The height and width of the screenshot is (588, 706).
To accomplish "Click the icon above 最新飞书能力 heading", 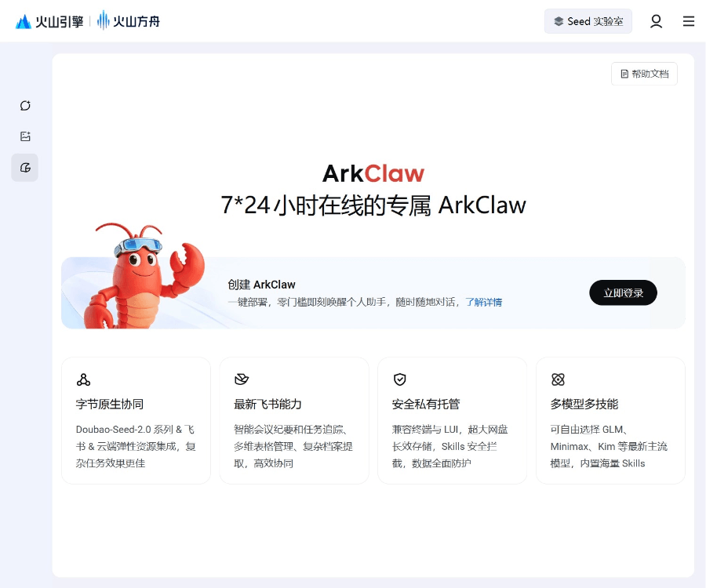I will (242, 379).
